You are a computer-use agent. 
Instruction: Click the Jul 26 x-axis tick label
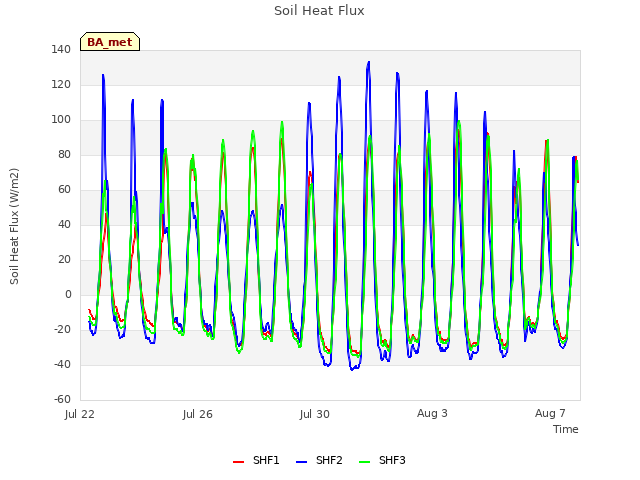(198, 414)
